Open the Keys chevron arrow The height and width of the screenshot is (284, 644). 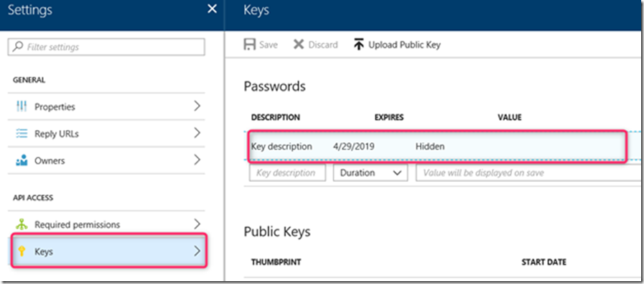pos(197,251)
